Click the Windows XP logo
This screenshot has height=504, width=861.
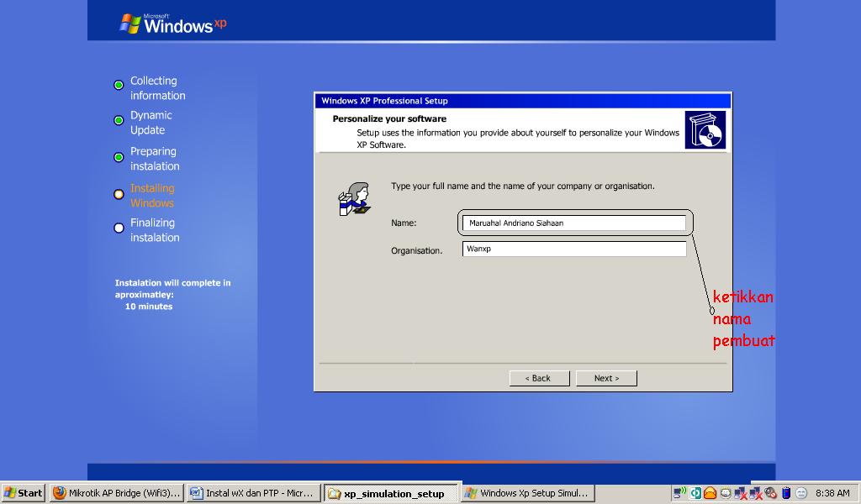(172, 24)
